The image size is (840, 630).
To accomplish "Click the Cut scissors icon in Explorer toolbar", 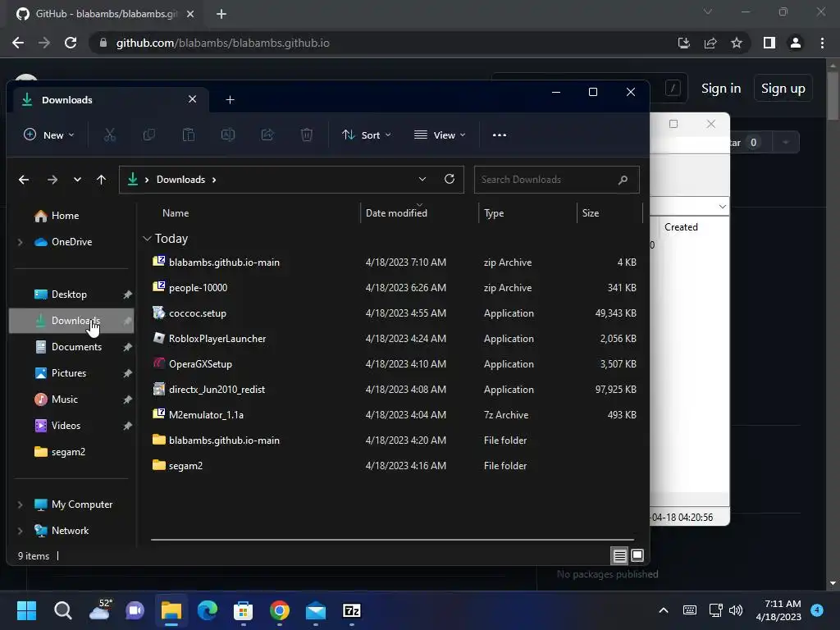I will 110,135.
